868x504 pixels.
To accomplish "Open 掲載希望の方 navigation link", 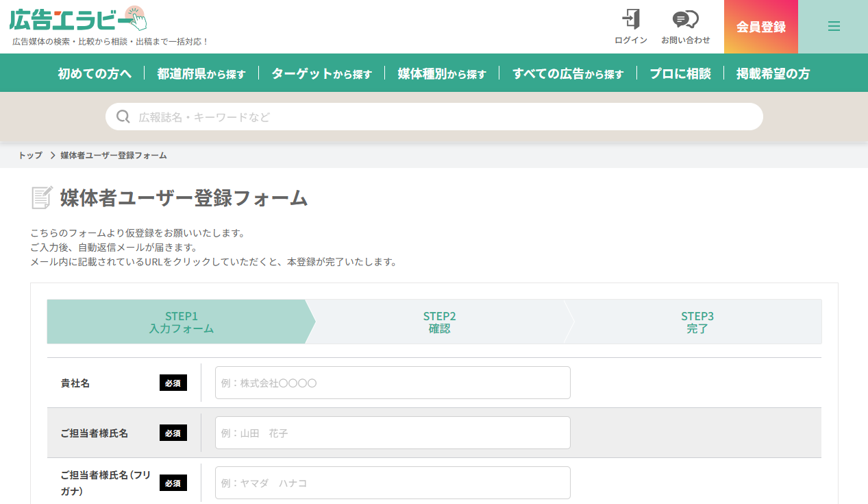I will tap(773, 73).
